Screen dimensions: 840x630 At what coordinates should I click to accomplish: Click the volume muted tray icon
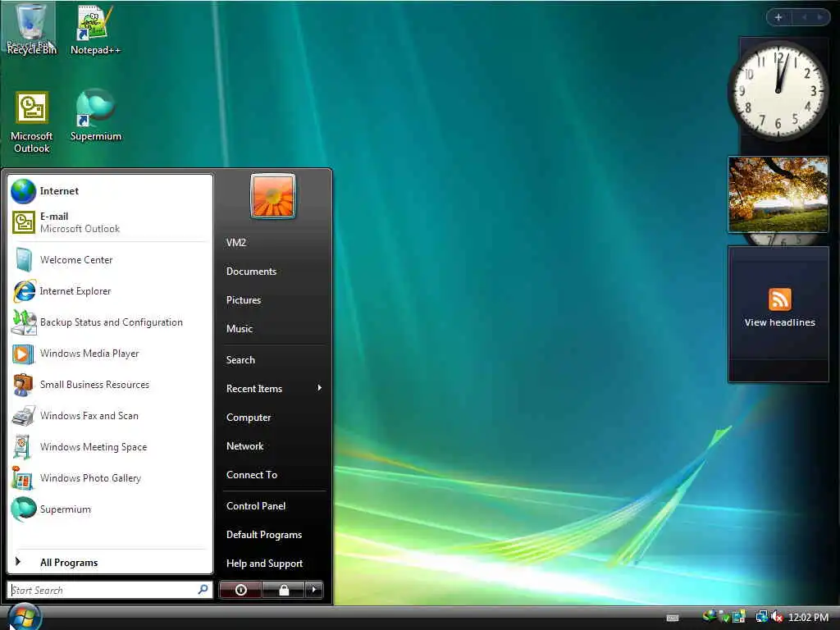tap(777, 617)
